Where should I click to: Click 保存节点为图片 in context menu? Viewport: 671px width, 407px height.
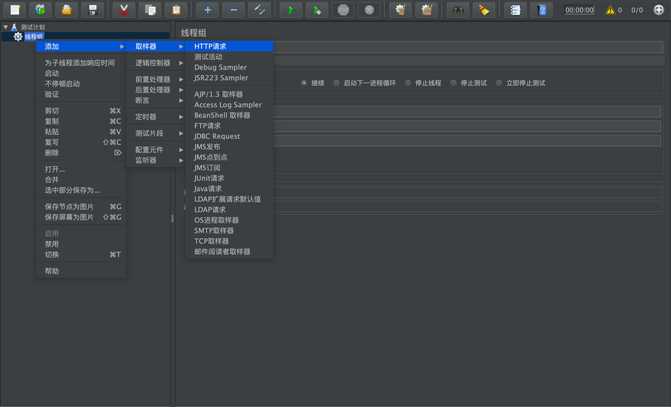[81, 207]
